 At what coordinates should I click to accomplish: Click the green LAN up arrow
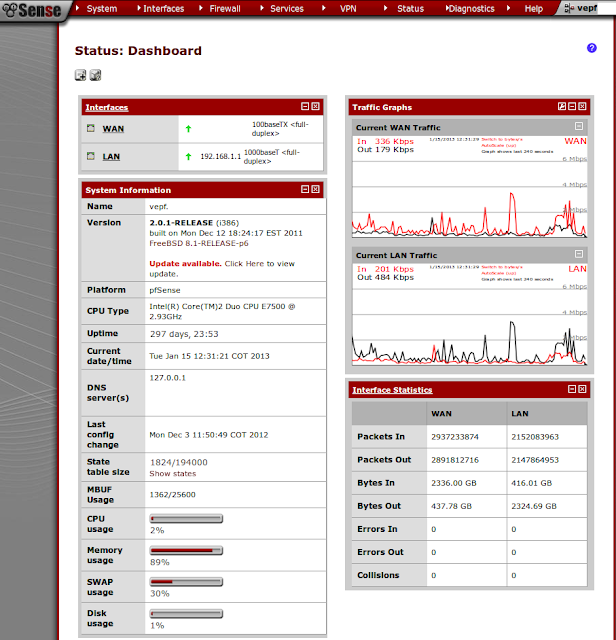point(188,156)
